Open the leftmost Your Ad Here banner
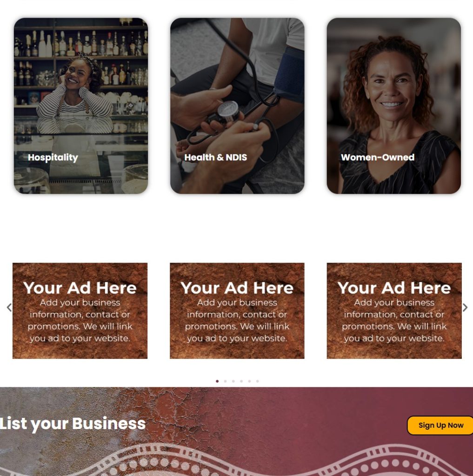 (x=80, y=311)
